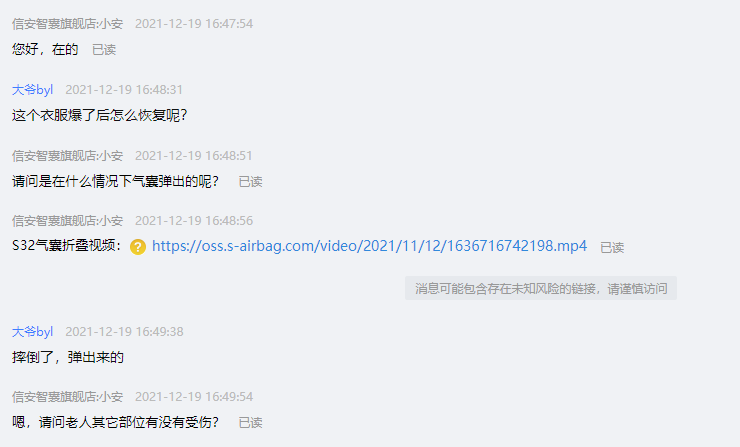Open the oss.s-airbag.com video link

370,246
